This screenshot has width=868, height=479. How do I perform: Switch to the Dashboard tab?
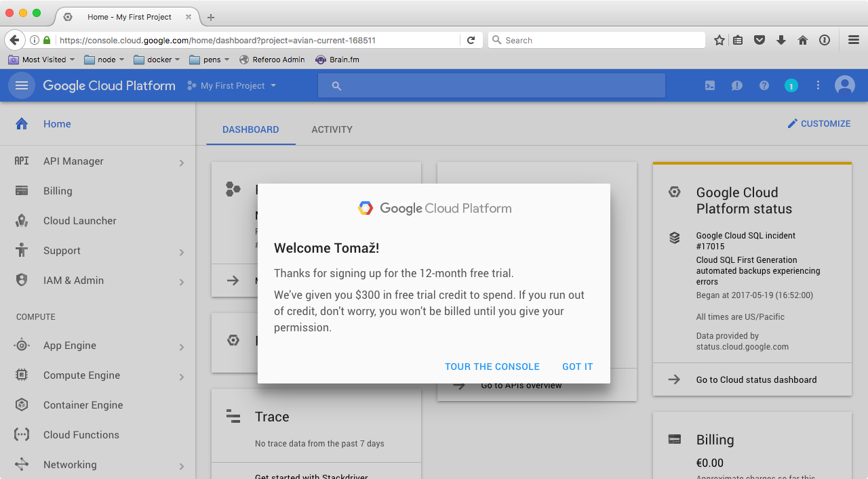point(251,129)
